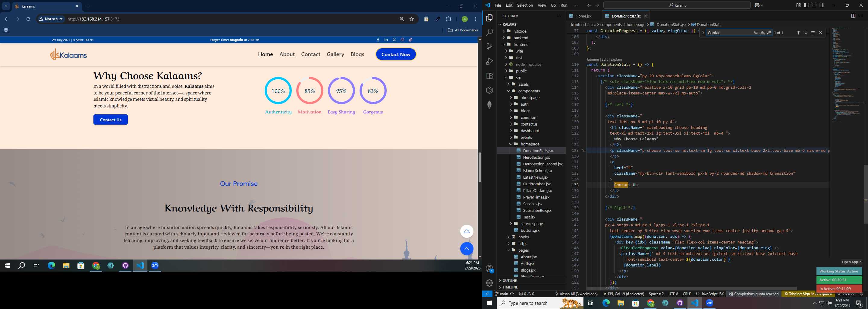Click the LinkedIn icon in the website top bar
The image size is (868, 309).
pos(386,40)
